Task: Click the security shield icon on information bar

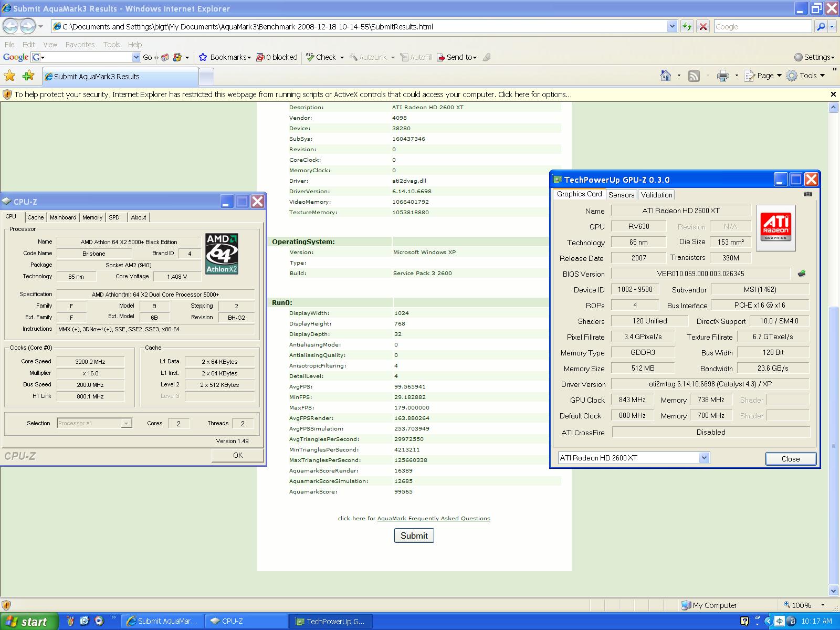Action: click(7, 94)
